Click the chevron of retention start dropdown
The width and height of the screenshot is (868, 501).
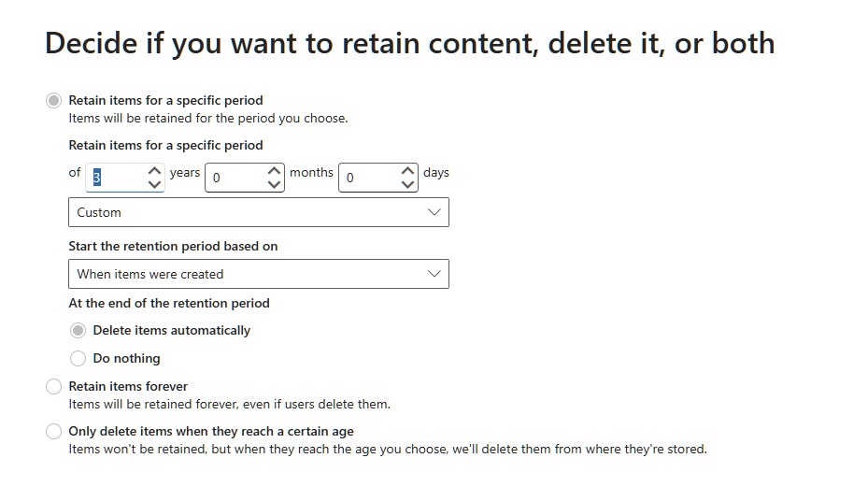[434, 274]
